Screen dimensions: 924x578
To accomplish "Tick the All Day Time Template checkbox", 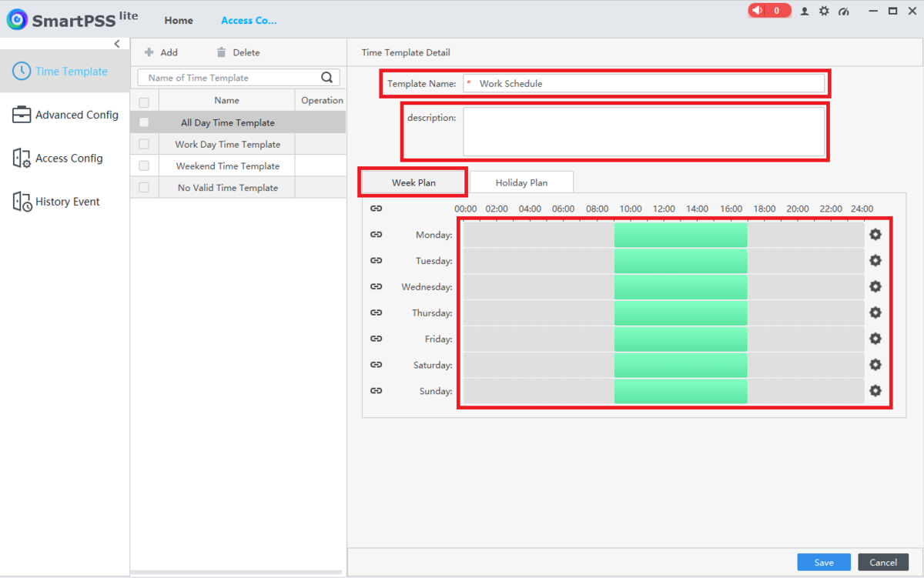I will tap(144, 122).
